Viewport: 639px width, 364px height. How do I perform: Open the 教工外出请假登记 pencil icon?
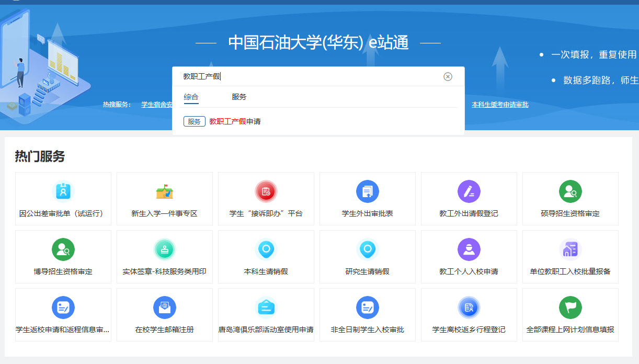[x=469, y=191]
